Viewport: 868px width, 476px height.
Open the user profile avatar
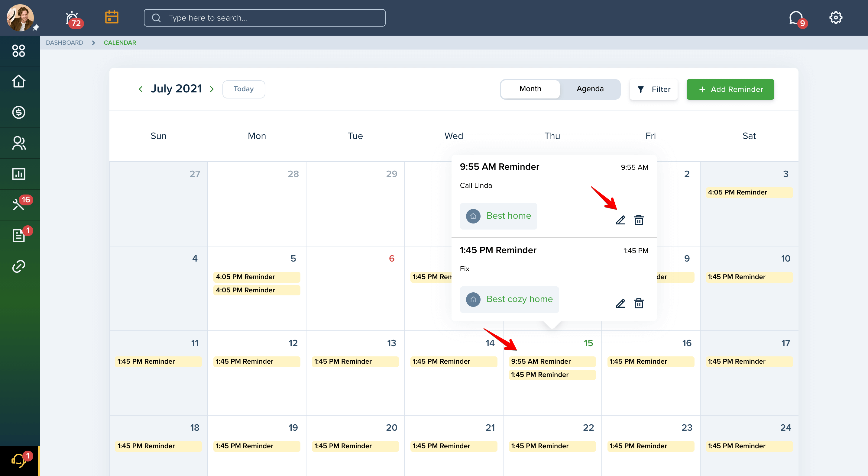click(x=20, y=18)
